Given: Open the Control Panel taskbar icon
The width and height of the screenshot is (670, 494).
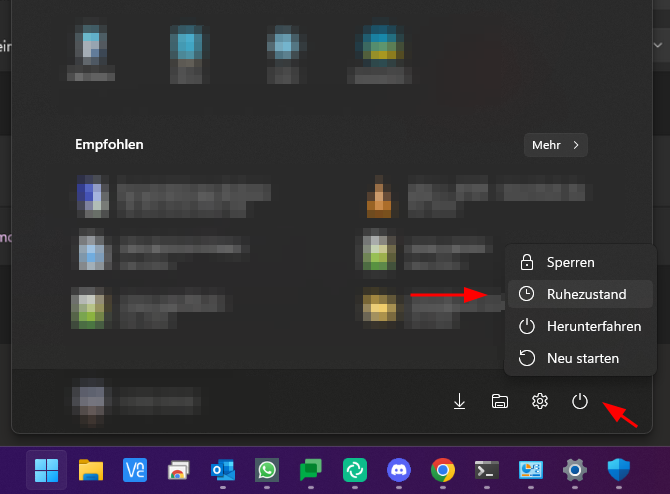Looking at the screenshot, I should (531, 470).
